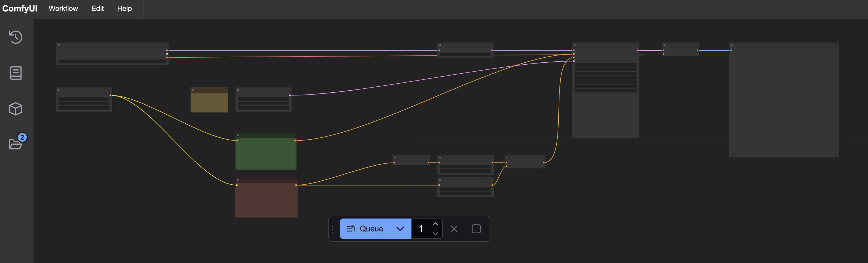Collapse the yellow node via its dot
Viewport: 868px width, 263px height.
(193, 90)
